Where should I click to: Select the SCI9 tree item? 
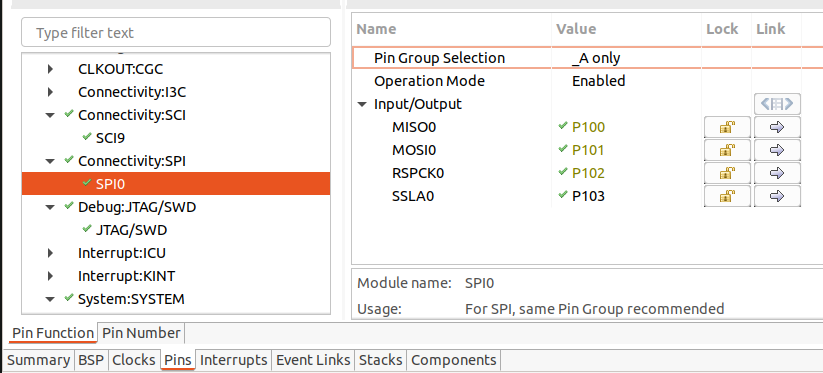[x=110, y=138]
